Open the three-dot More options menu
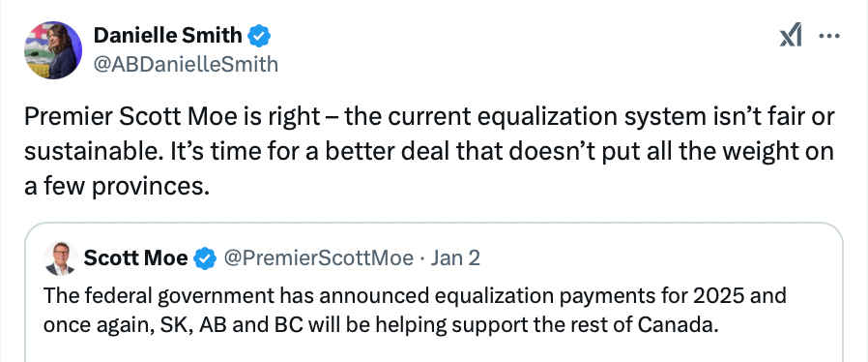 (828, 37)
